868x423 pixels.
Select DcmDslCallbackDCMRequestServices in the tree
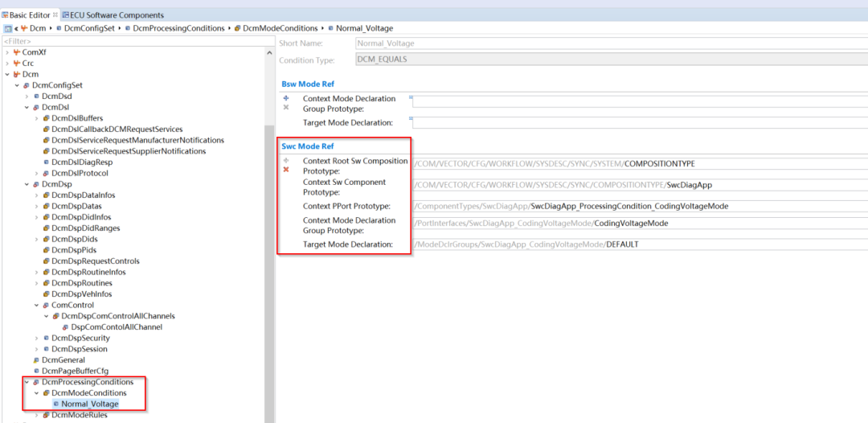coord(117,129)
